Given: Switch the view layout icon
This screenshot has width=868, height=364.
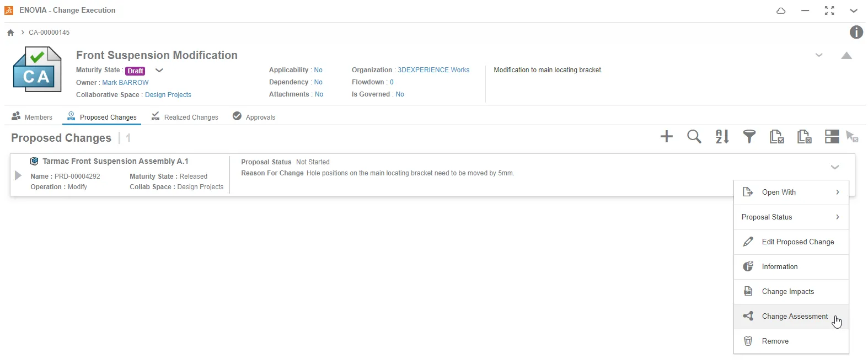Looking at the screenshot, I should 832,137.
